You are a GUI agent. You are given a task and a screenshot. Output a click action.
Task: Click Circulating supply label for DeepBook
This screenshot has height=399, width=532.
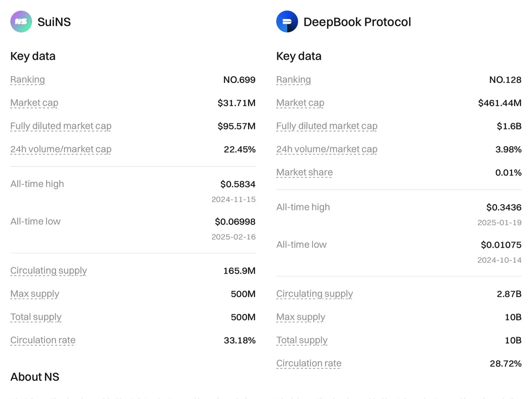[x=314, y=294]
